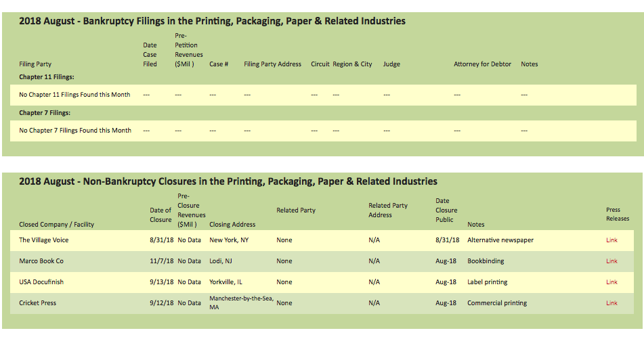This screenshot has width=644, height=337.
Task: Click the No Chapter 11 Filings Found row text
Action: click(74, 95)
